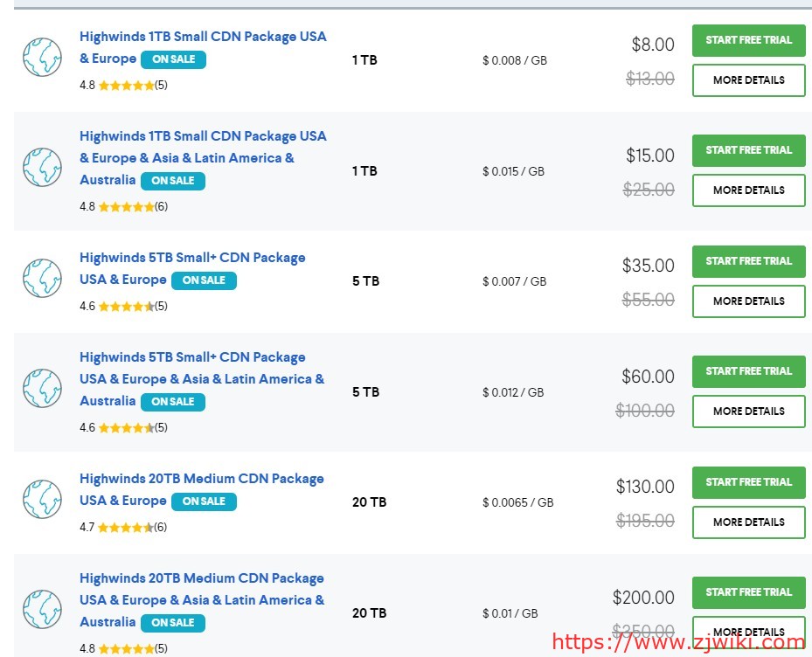Viewport: 812px width, 657px height.
Task: Start free trial for $8.00 package
Action: pyautogui.click(x=748, y=40)
